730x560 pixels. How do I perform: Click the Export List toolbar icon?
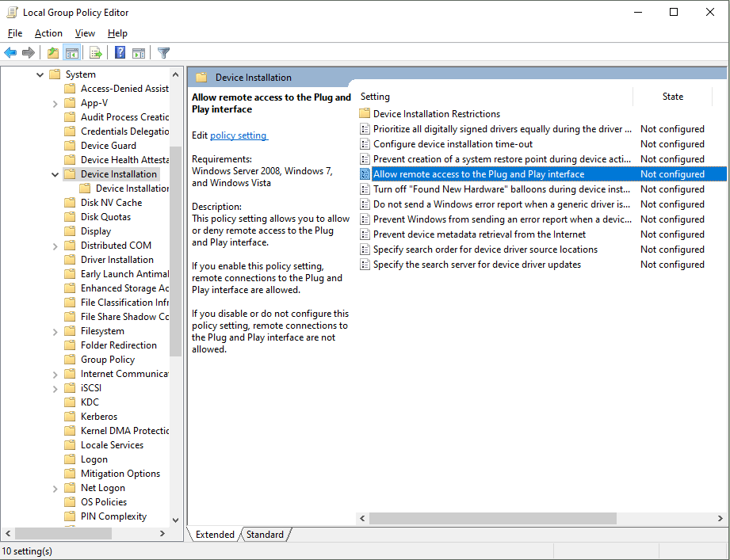(96, 53)
